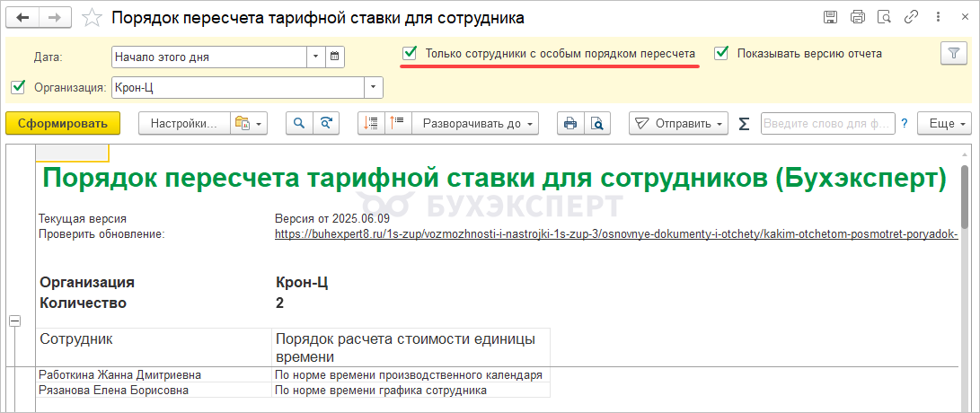Open the calendar picker for Дата field
Image resolution: width=980 pixels, height=413 pixels.
pos(334,57)
